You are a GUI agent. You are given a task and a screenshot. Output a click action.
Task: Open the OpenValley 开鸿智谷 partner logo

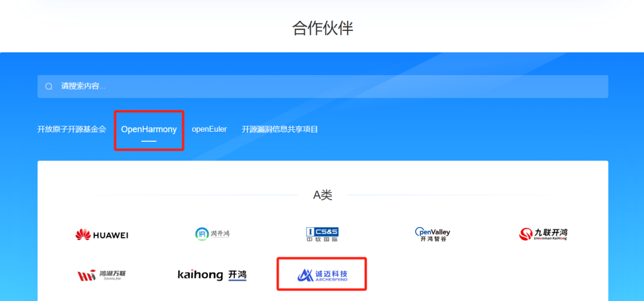point(432,234)
